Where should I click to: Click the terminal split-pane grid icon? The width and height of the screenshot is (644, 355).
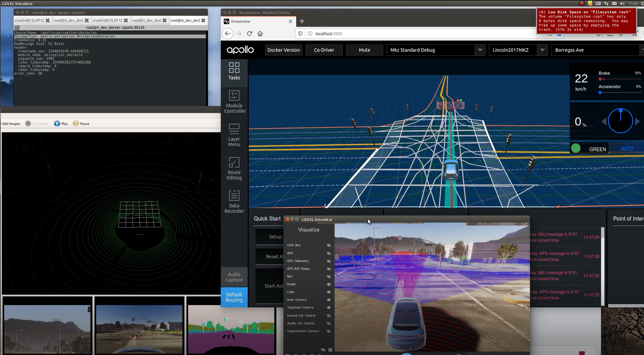click(x=17, y=28)
